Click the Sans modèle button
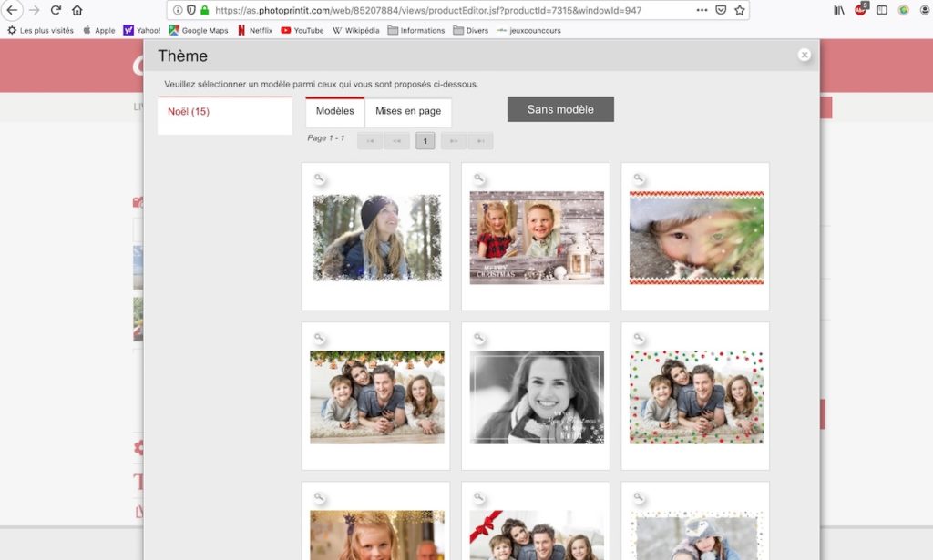Image resolution: width=933 pixels, height=560 pixels. click(x=560, y=109)
